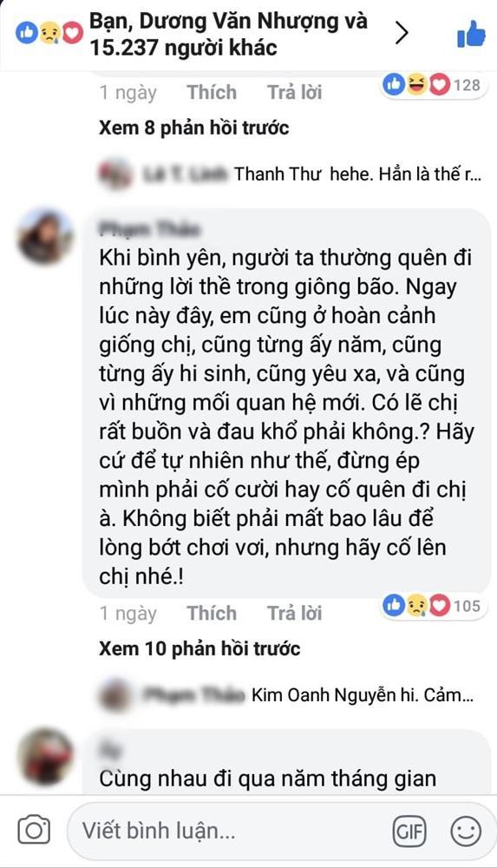The width and height of the screenshot is (497, 868).
Task: Reply with 'Trả lời' on the first comment
Action: (294, 92)
